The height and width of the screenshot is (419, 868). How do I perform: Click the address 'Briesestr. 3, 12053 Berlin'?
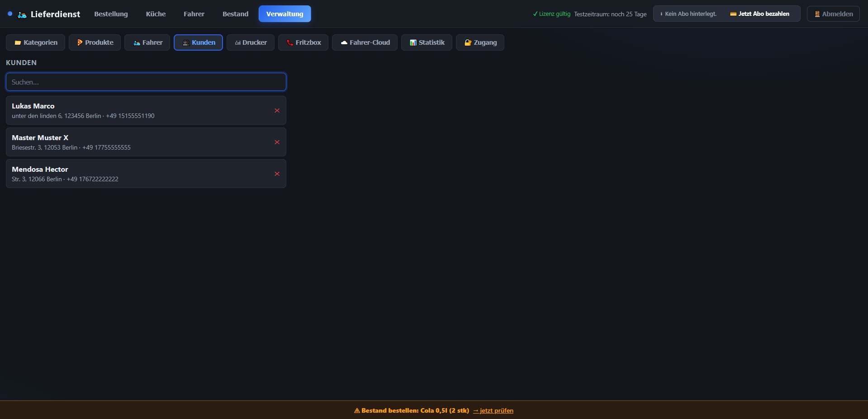pyautogui.click(x=44, y=148)
